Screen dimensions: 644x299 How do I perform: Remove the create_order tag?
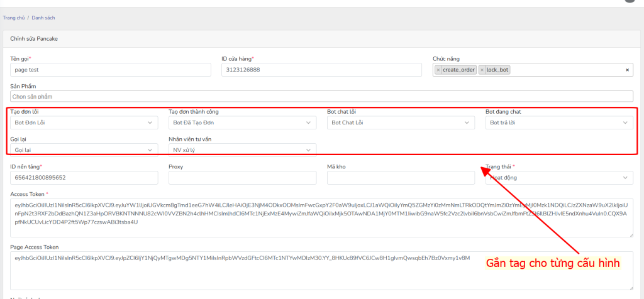pos(438,70)
